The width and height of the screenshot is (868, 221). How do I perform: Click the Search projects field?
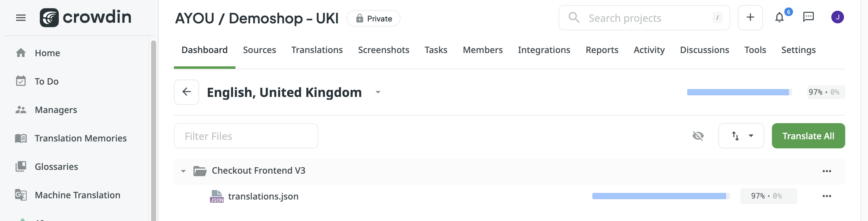coord(644,18)
